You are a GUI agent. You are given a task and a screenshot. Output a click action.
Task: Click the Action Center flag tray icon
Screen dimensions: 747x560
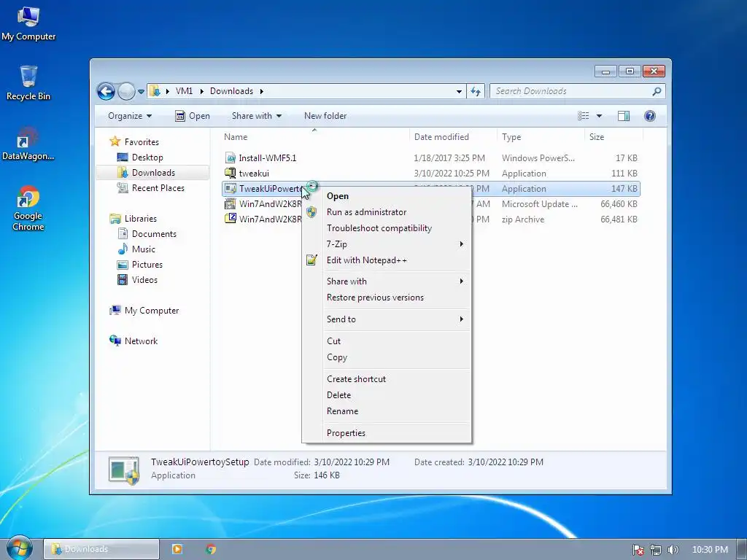coord(638,550)
